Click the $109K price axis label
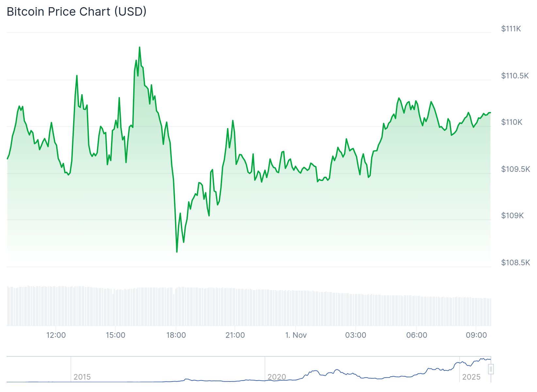This screenshot has width=537, height=392. coord(512,216)
